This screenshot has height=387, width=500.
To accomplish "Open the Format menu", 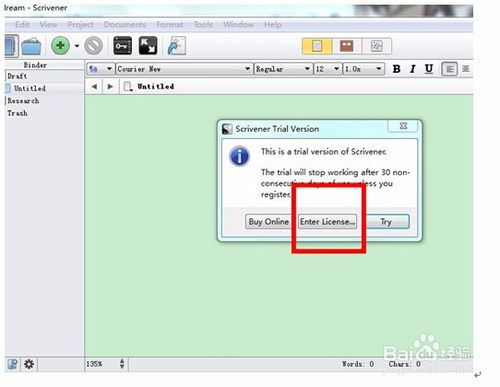I will [x=170, y=25].
